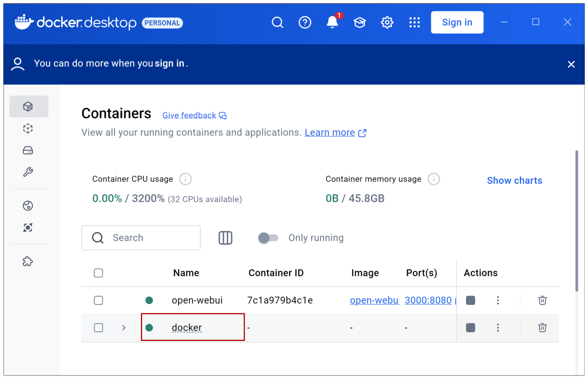Click the Image column header
This screenshot has height=379, width=588.
365,273
